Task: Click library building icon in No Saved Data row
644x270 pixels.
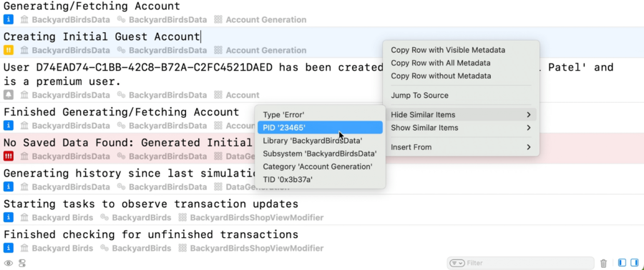Action: [24, 156]
